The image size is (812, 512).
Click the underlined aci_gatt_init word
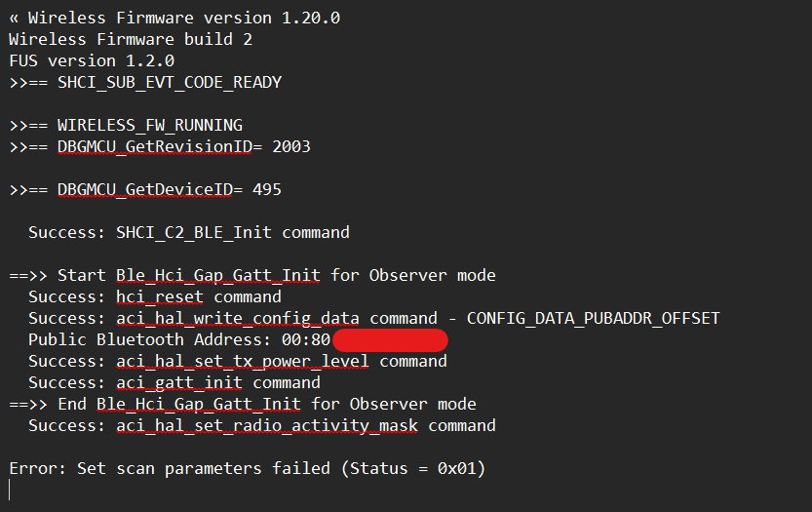click(x=179, y=382)
